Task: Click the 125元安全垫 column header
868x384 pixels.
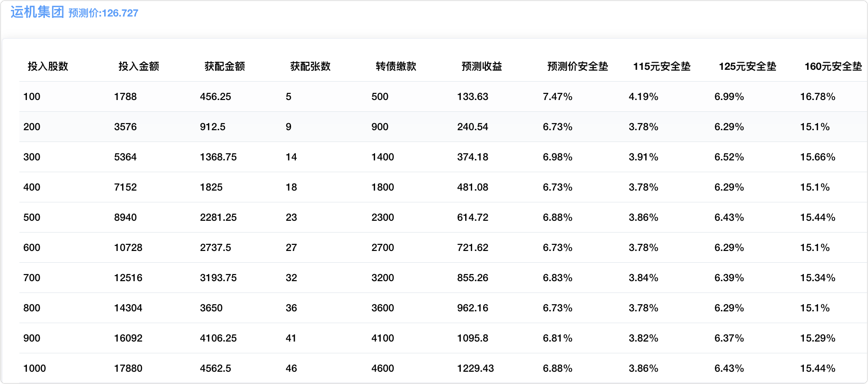Action: [747, 67]
